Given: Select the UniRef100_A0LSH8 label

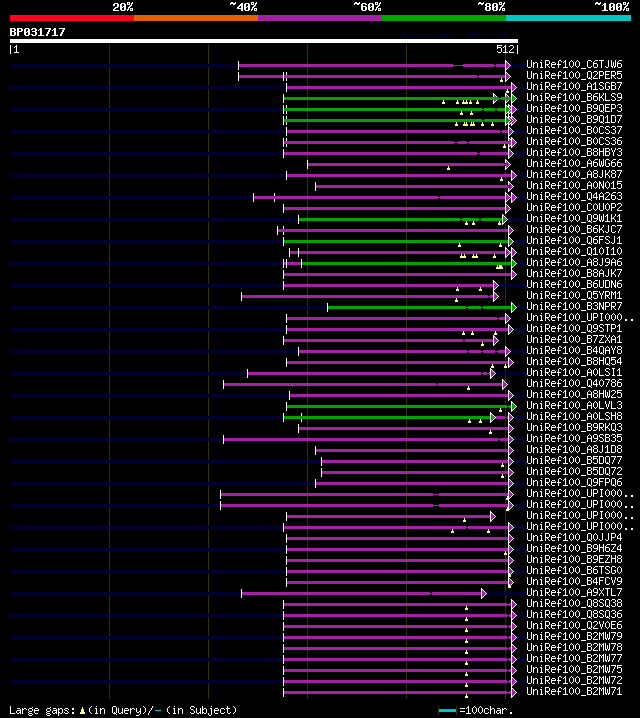Looking at the screenshot, I should 574,416.
